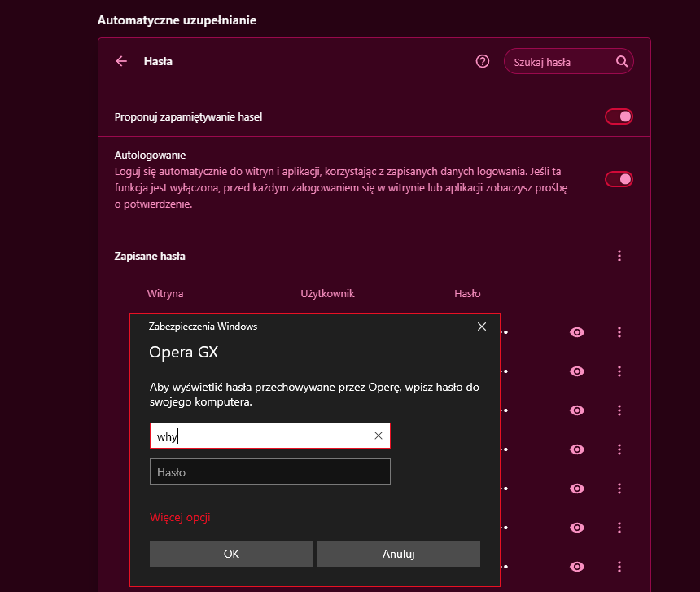Click the Autologowanie label
The width and height of the screenshot is (700, 592).
point(150,156)
